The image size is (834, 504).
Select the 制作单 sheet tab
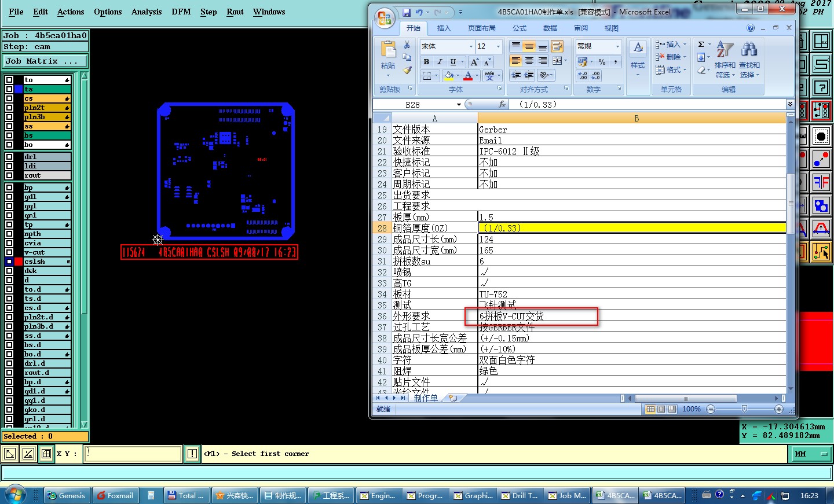click(x=426, y=398)
